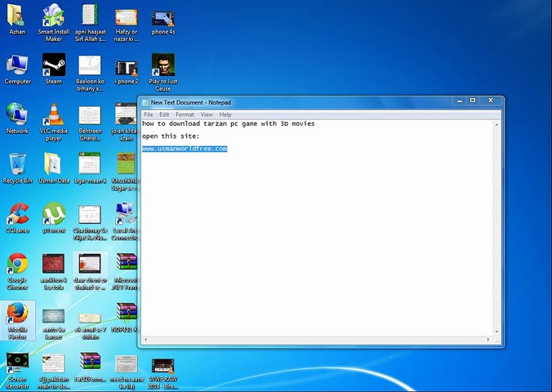Viewport: 552px width, 392px height.
Task: Open the Network desktop icon
Action: coord(17,114)
